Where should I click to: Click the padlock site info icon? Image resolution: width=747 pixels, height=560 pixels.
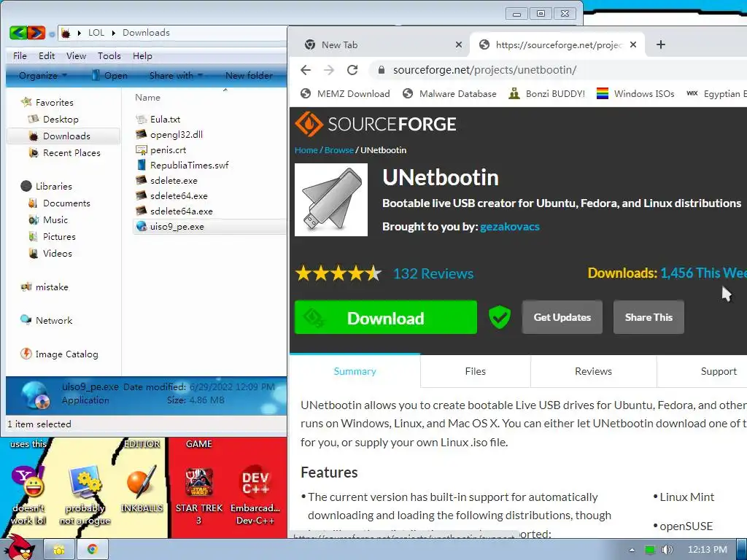pos(381,70)
